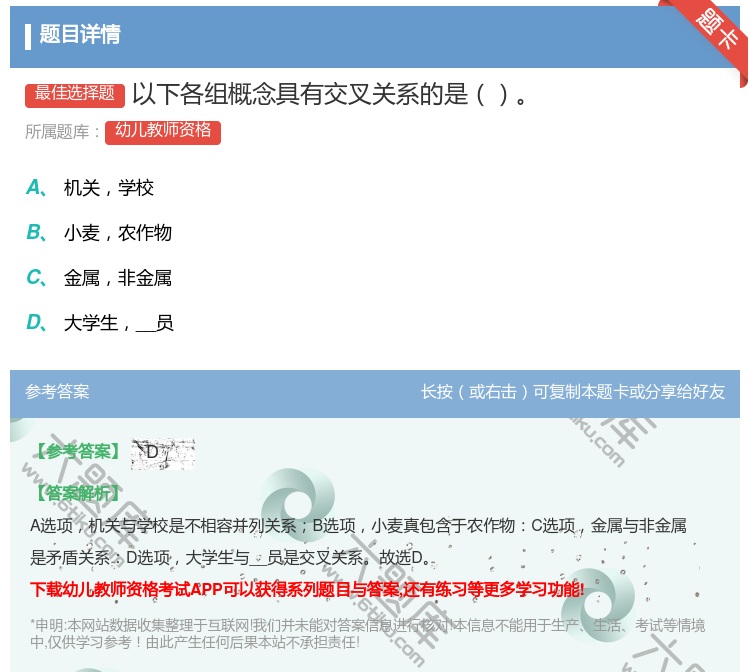Click the 所属题库 label
This screenshot has height=672, width=750.
tap(62, 132)
